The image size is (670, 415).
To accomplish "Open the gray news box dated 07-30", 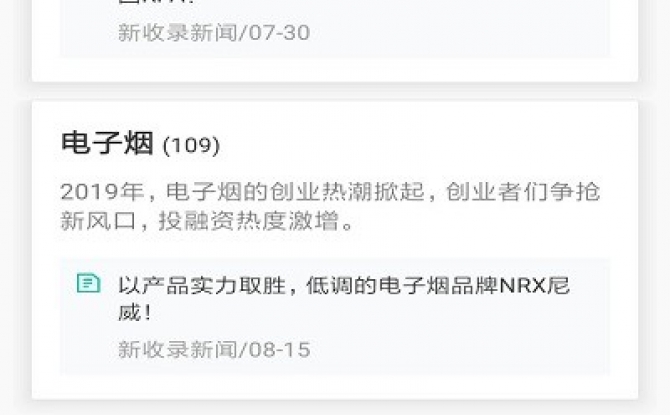I will tap(335, 28).
